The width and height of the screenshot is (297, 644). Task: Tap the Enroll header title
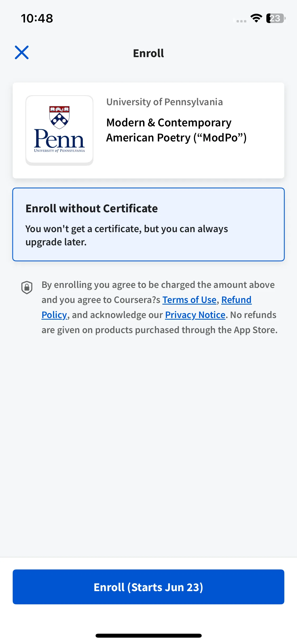click(148, 53)
